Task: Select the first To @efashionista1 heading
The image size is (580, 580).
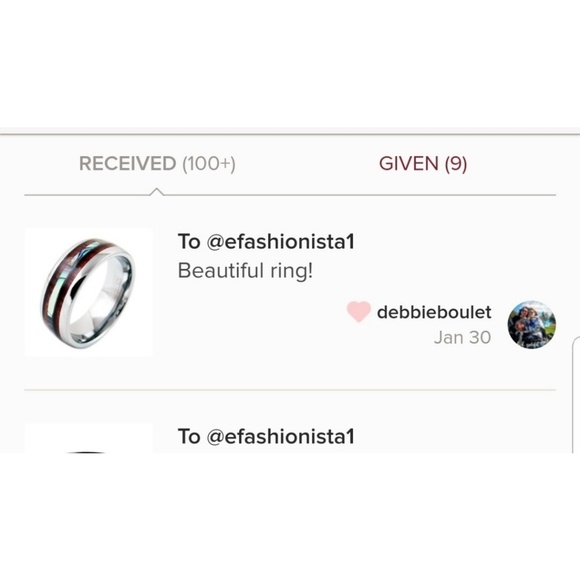Action: [266, 242]
